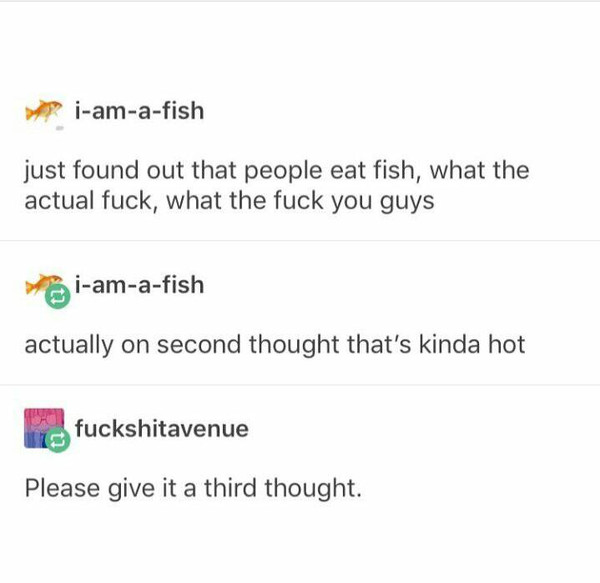Viewport: 600px width, 583px height.
Task: Click the words 'kinda hot' in the second post
Action: tap(472, 344)
